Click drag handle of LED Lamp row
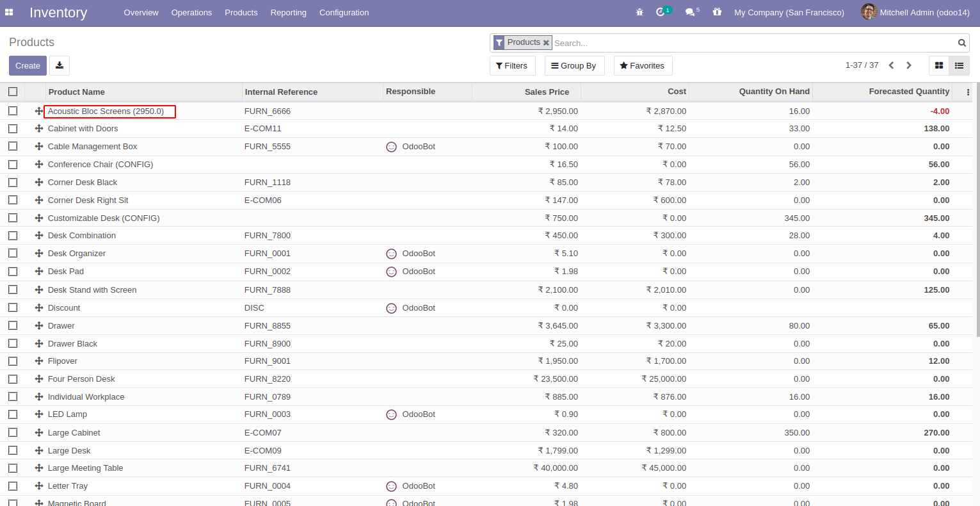Viewport: 980px width, 506px height. (39, 414)
